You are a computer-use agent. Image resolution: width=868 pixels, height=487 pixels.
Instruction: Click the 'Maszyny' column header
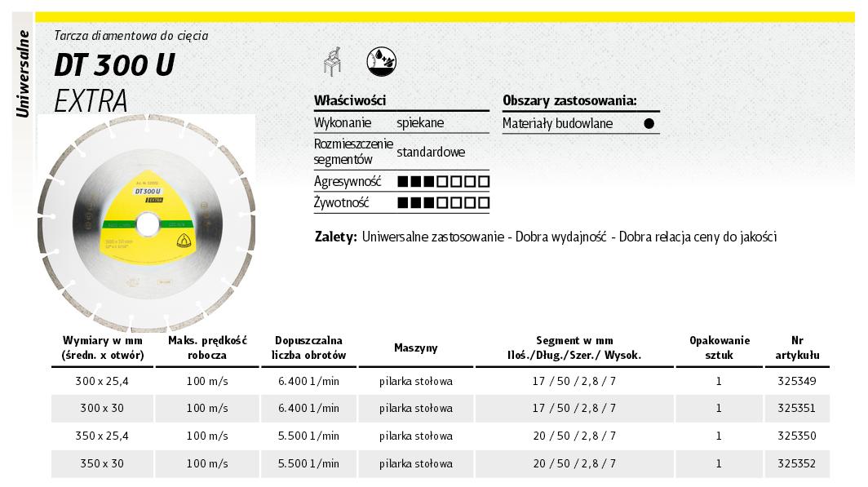416,348
